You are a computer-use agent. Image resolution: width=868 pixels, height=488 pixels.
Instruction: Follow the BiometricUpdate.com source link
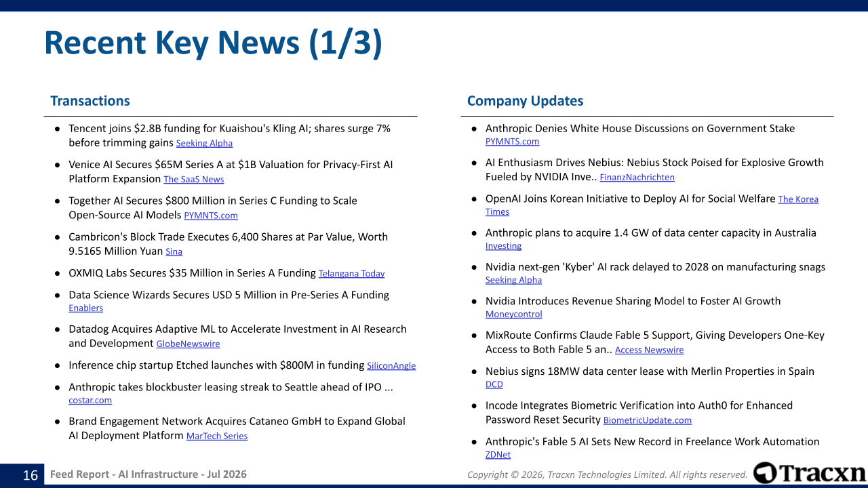click(x=648, y=420)
